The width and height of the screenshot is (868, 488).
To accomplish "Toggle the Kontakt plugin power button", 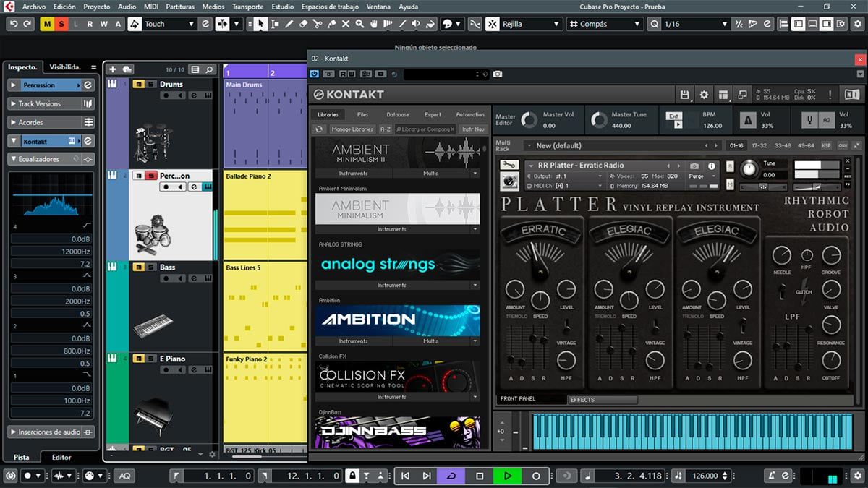I will pyautogui.click(x=314, y=74).
